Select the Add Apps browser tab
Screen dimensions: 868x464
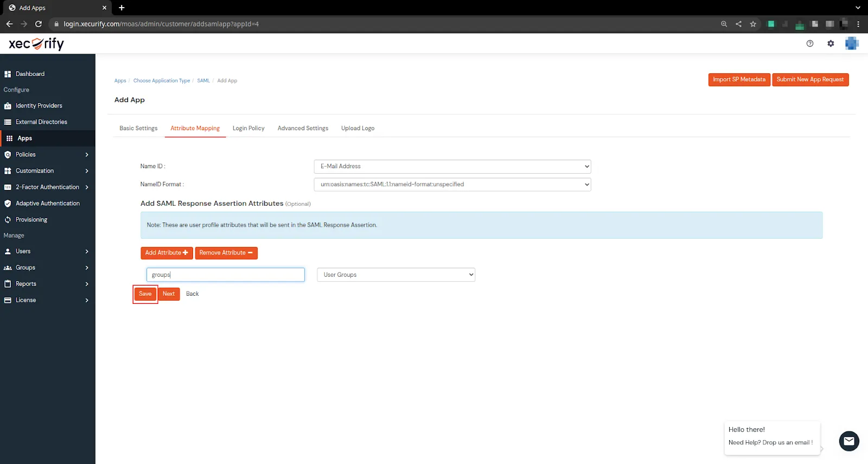[56, 8]
